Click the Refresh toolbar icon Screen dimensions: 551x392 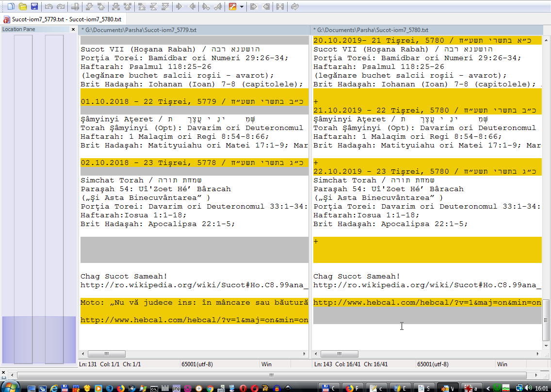pyautogui.click(x=295, y=7)
